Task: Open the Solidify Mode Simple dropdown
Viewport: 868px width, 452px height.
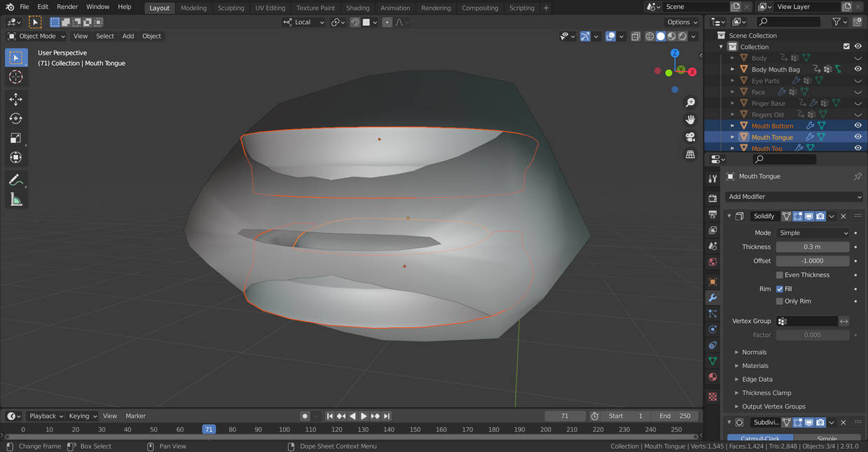Action: (813, 233)
